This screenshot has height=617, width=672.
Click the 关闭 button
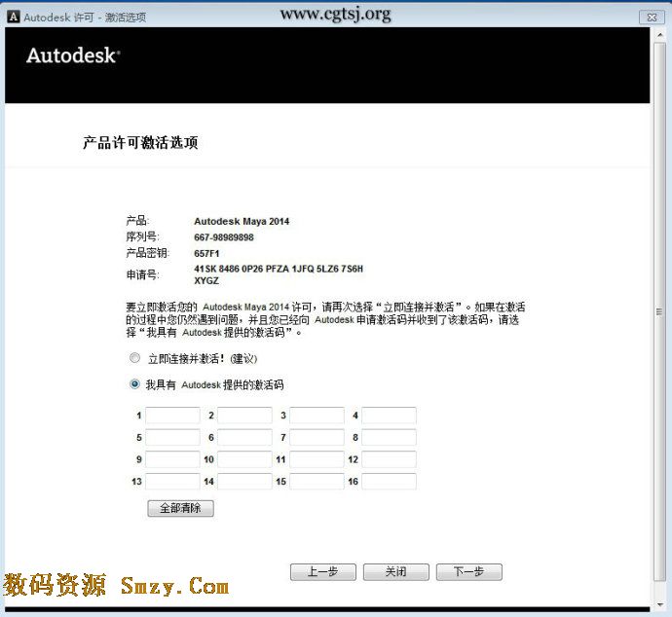pos(396,572)
